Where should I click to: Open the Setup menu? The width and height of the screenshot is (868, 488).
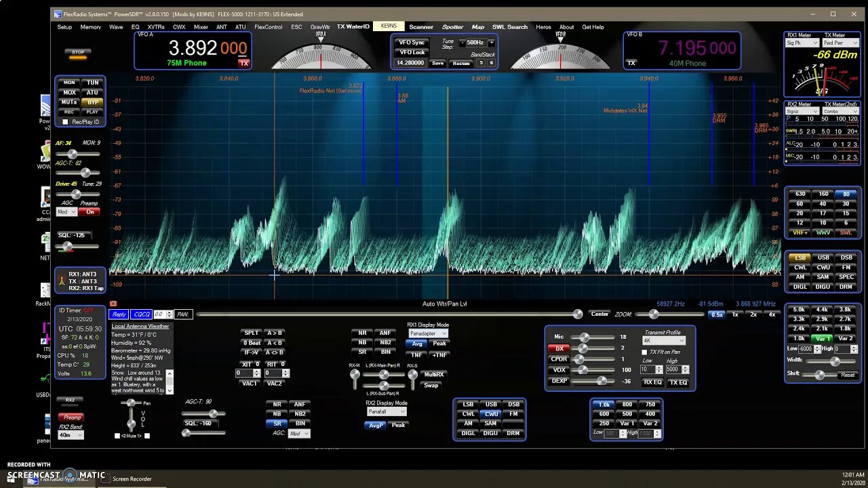click(64, 27)
